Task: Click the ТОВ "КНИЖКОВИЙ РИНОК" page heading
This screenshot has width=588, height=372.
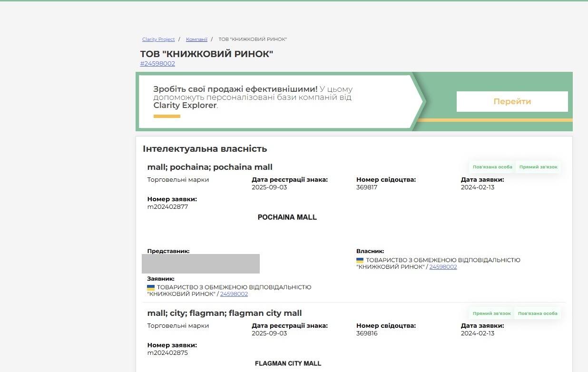Action: (207, 54)
